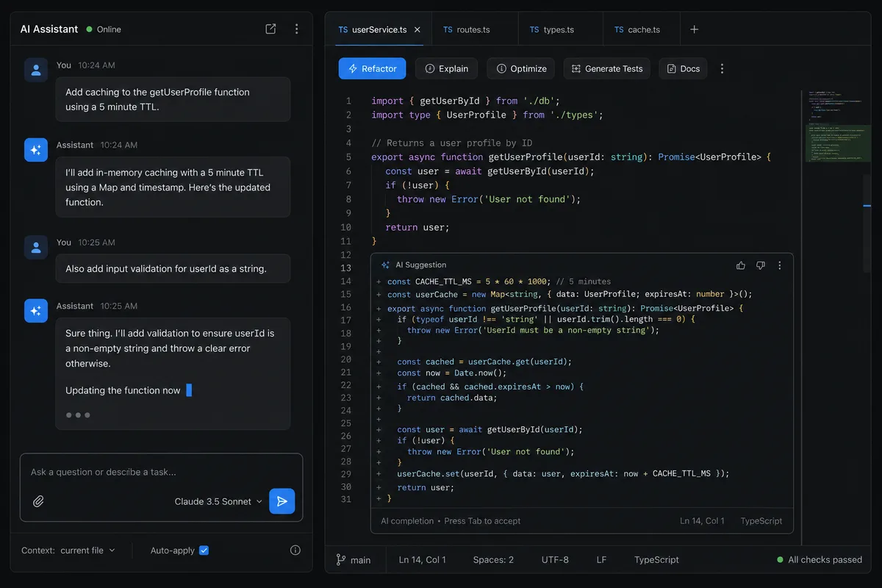Click the user avatar at 10:24 AM

(36, 71)
